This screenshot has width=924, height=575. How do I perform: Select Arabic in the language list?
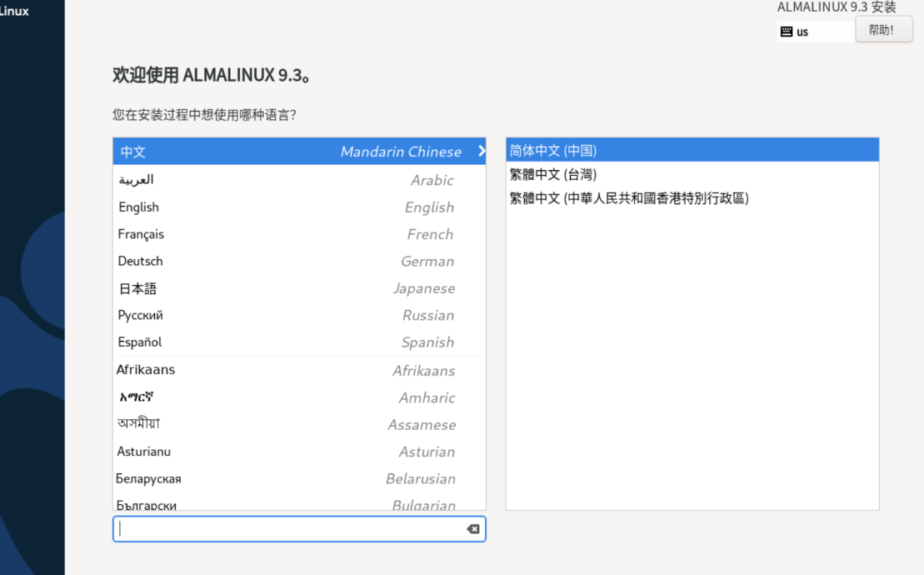299,180
